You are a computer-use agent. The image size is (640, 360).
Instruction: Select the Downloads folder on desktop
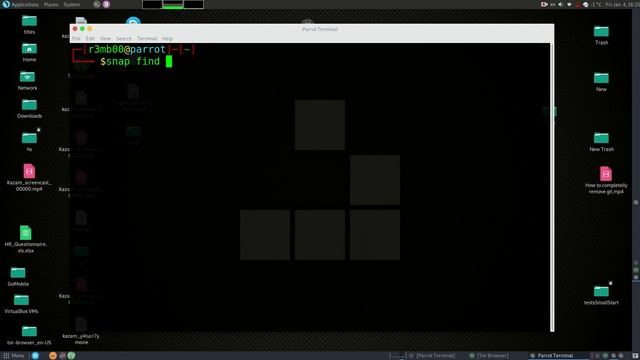29,109
